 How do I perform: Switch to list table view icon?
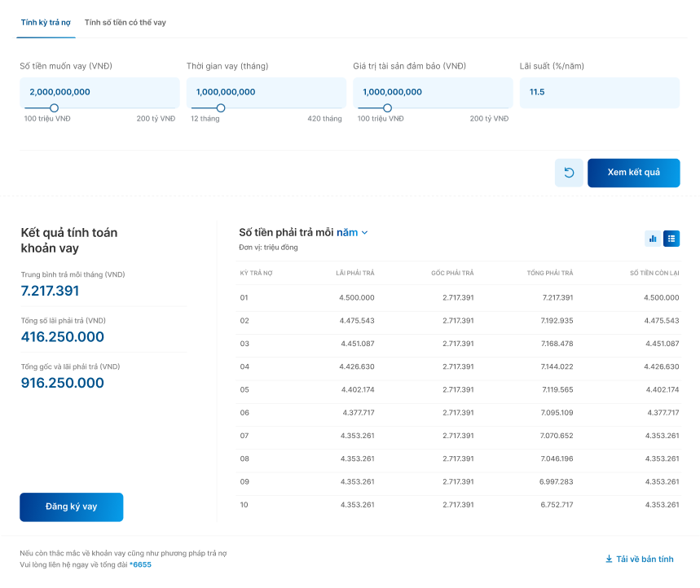671,239
